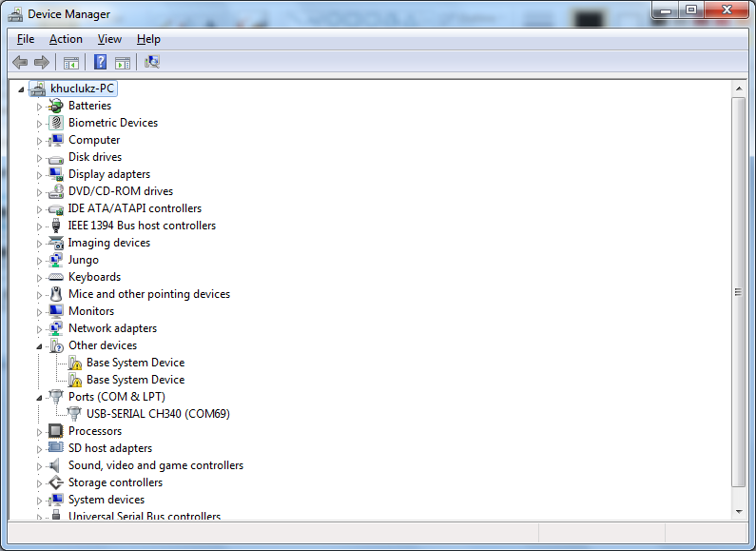Open the Action menu

[66, 39]
